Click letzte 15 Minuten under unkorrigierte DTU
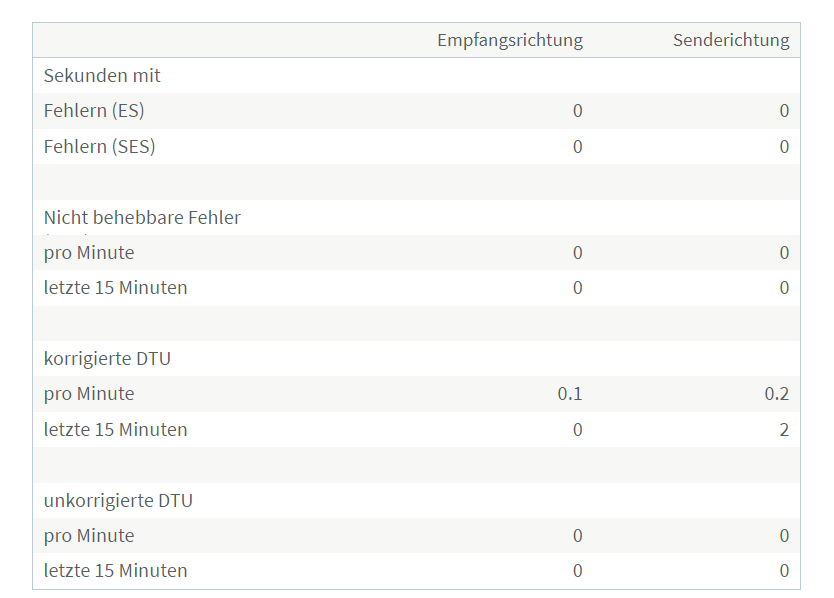The height and width of the screenshot is (598, 834). pyautogui.click(x=115, y=571)
